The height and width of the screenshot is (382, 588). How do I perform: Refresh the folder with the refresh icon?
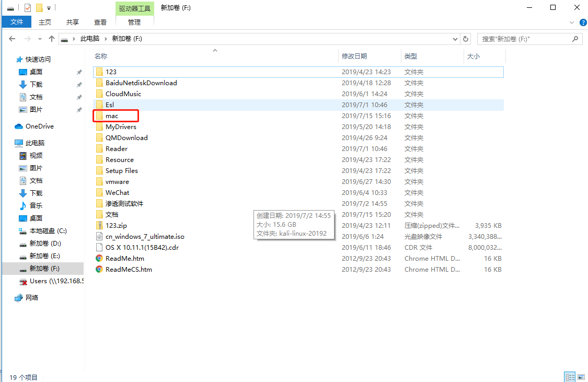[x=466, y=39]
